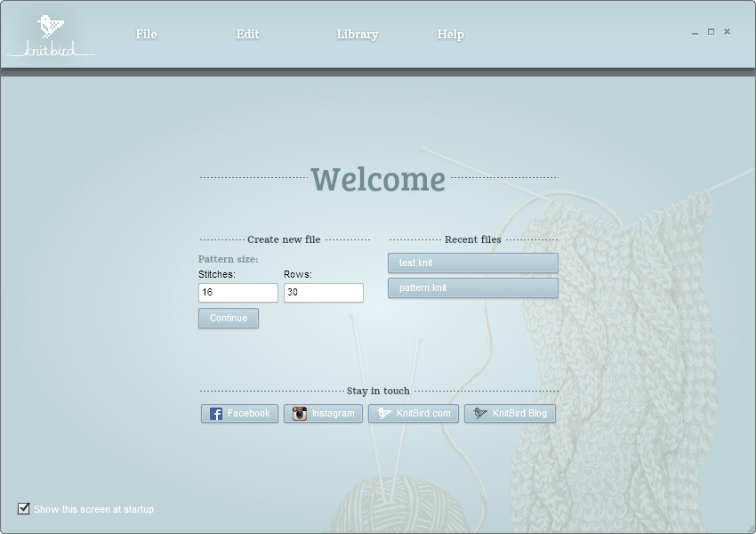Open the Help menu
This screenshot has width=756, height=534.
click(450, 35)
